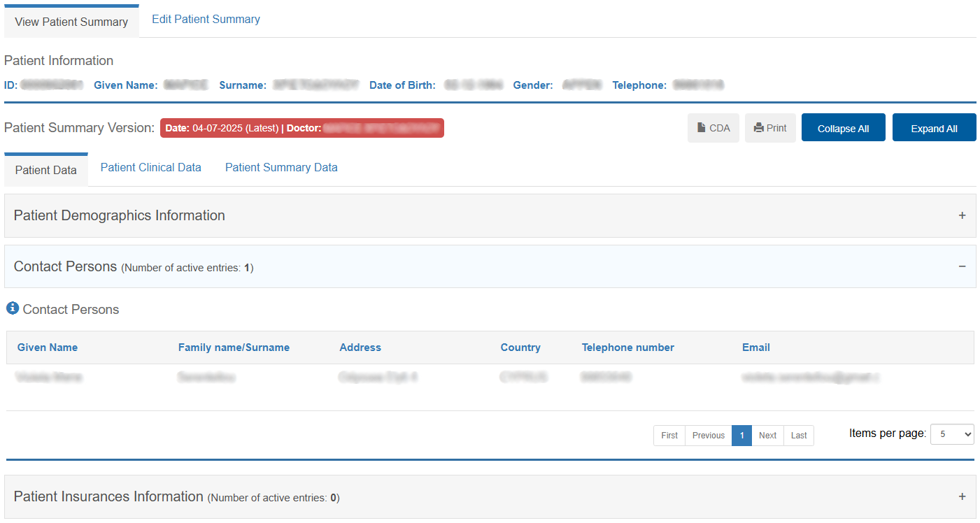The height and width of the screenshot is (523, 980).
Task: Click the Next page button
Action: coord(767,436)
